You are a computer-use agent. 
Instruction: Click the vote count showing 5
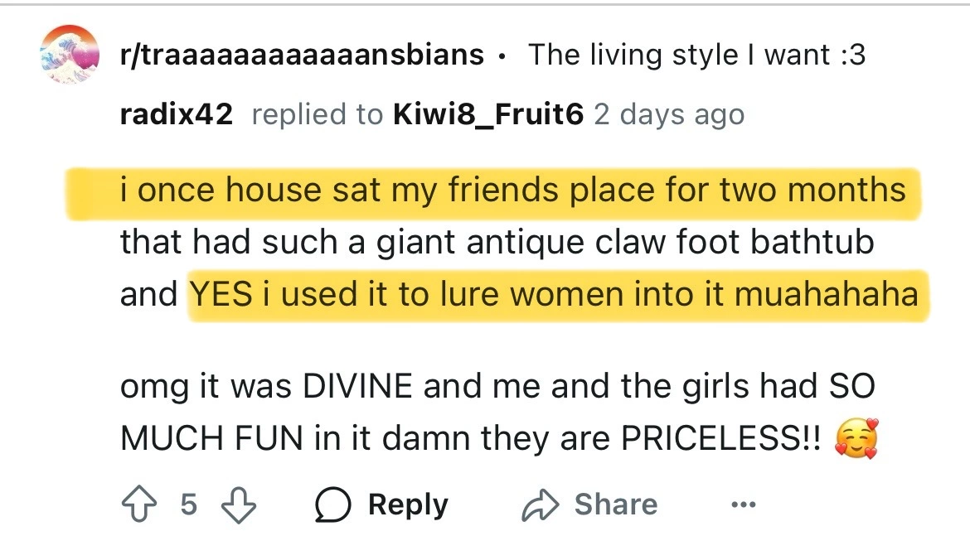[x=189, y=504]
